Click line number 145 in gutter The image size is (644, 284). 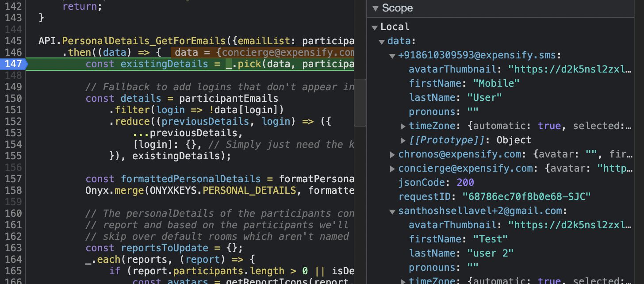click(13, 41)
